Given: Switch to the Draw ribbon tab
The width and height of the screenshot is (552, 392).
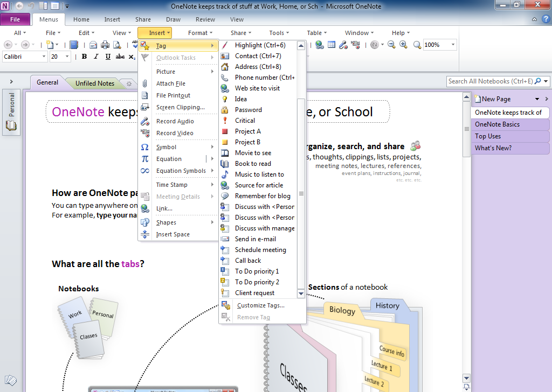Looking at the screenshot, I should tap(173, 19).
